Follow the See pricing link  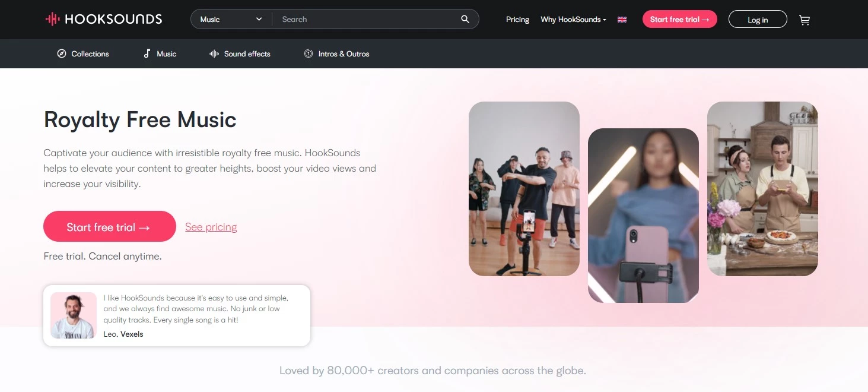click(x=211, y=227)
